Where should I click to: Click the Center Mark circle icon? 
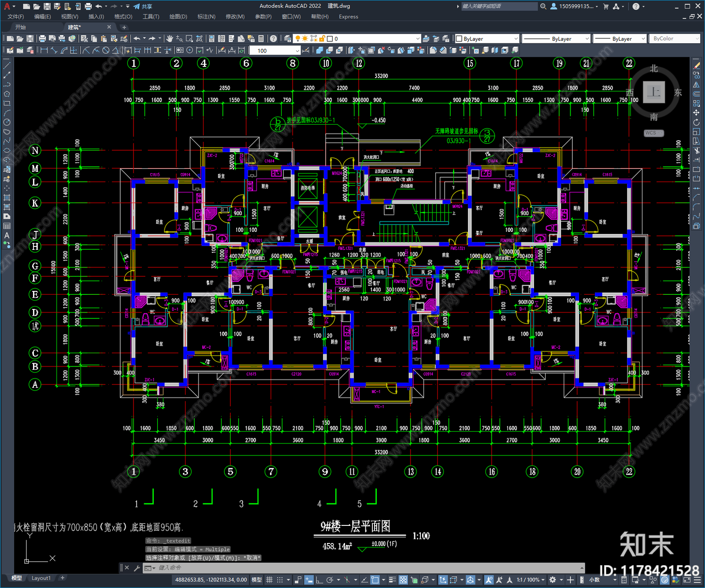click(x=189, y=50)
